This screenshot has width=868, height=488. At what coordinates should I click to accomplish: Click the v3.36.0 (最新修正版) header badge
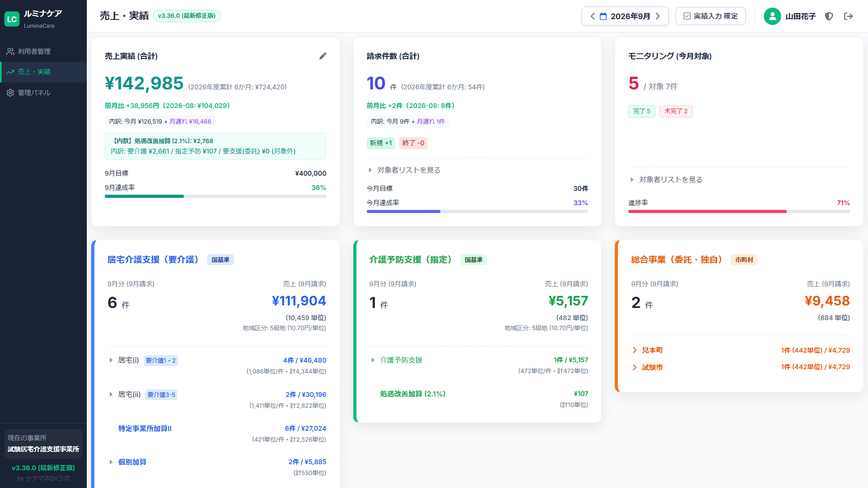coord(187,16)
